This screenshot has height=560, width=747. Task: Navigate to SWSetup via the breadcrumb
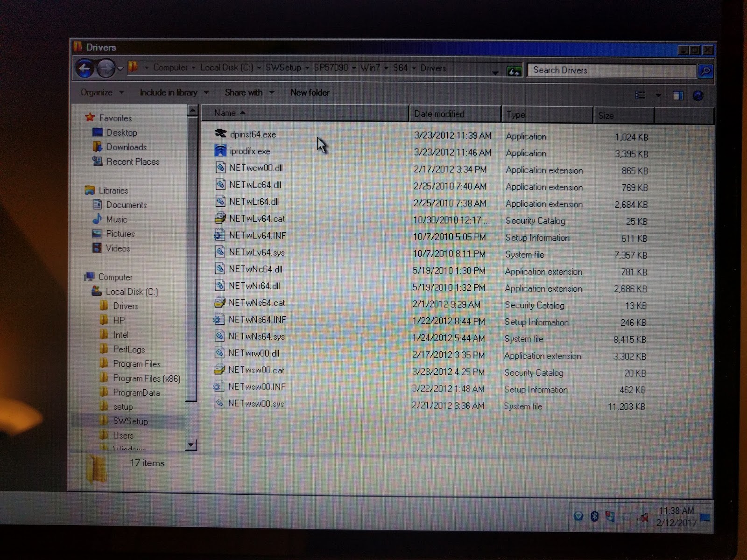[x=283, y=68]
